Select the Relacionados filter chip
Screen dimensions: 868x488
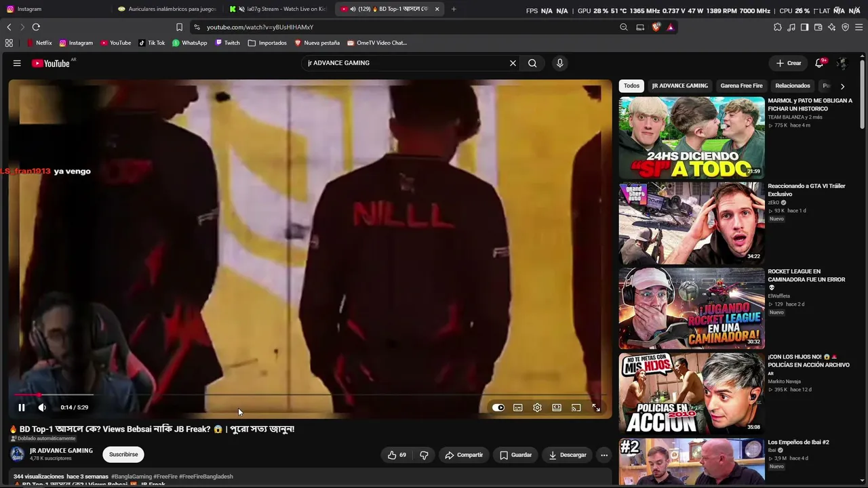[793, 86]
